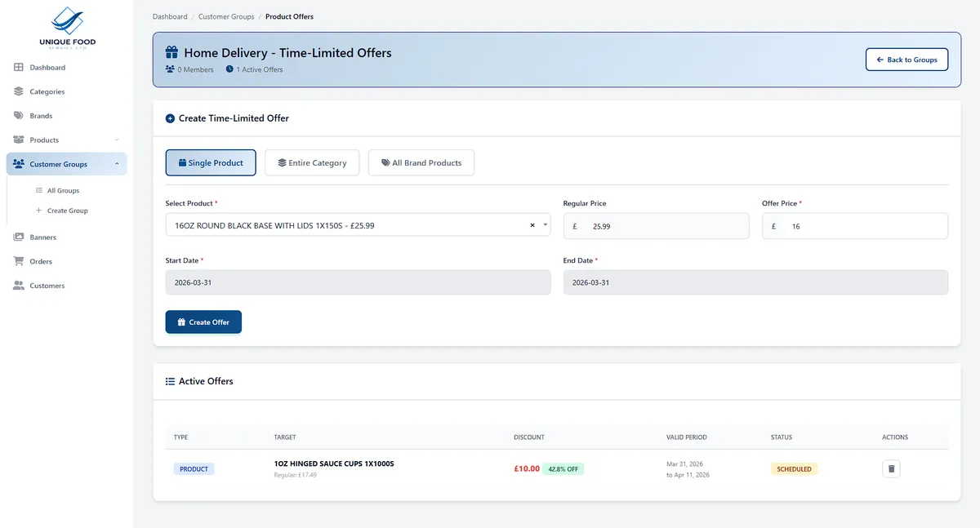980x528 pixels.
Task: Select the Single Product tab
Action: [211, 162]
